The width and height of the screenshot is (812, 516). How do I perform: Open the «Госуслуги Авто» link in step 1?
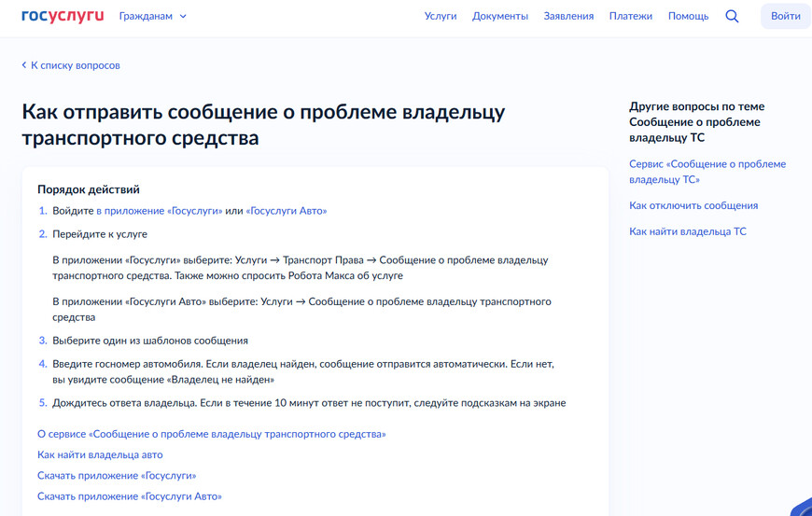click(x=287, y=211)
